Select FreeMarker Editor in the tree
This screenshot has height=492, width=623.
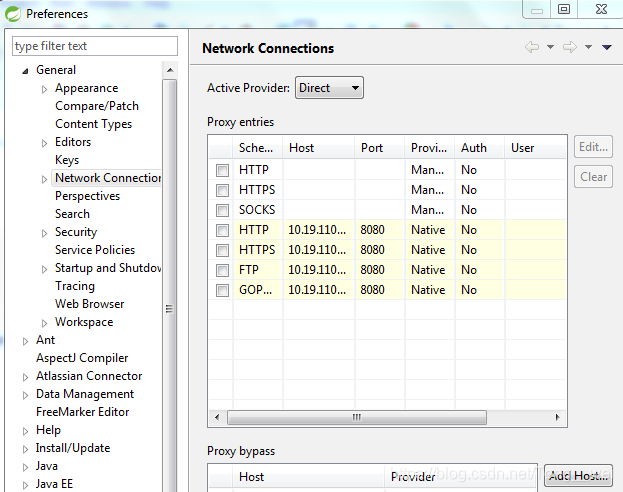(82, 412)
